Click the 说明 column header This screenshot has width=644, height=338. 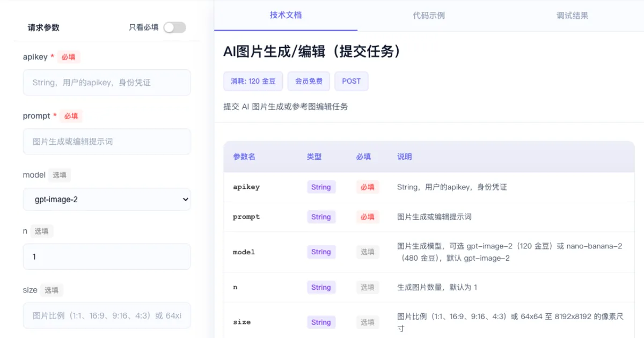coord(405,157)
